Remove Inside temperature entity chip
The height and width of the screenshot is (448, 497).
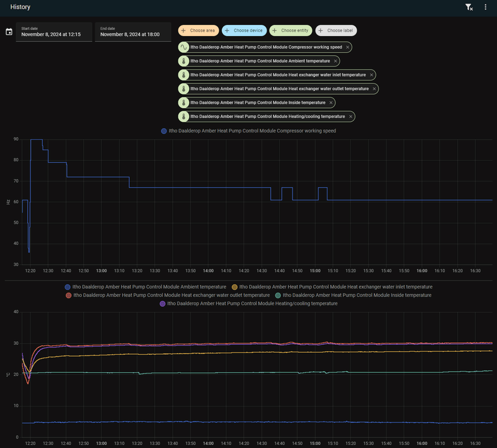[331, 102]
